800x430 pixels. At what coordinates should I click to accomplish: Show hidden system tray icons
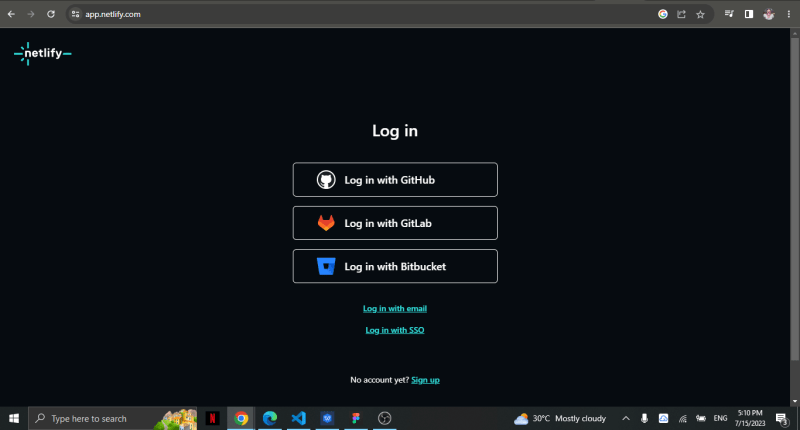tap(626, 418)
